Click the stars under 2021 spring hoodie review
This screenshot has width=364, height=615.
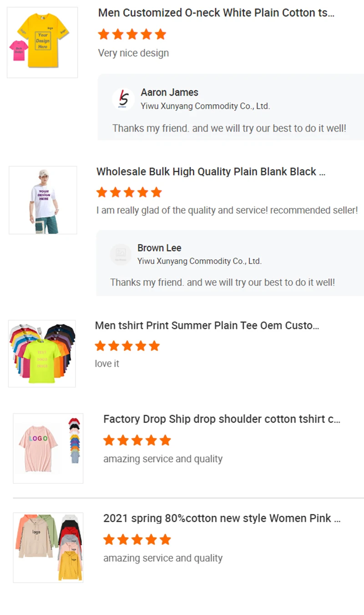click(x=136, y=540)
